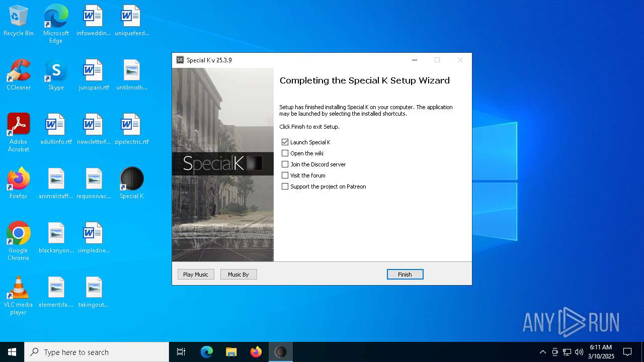644x362 pixels.
Task: Select the untilmoth... image file icon
Action: tap(132, 75)
